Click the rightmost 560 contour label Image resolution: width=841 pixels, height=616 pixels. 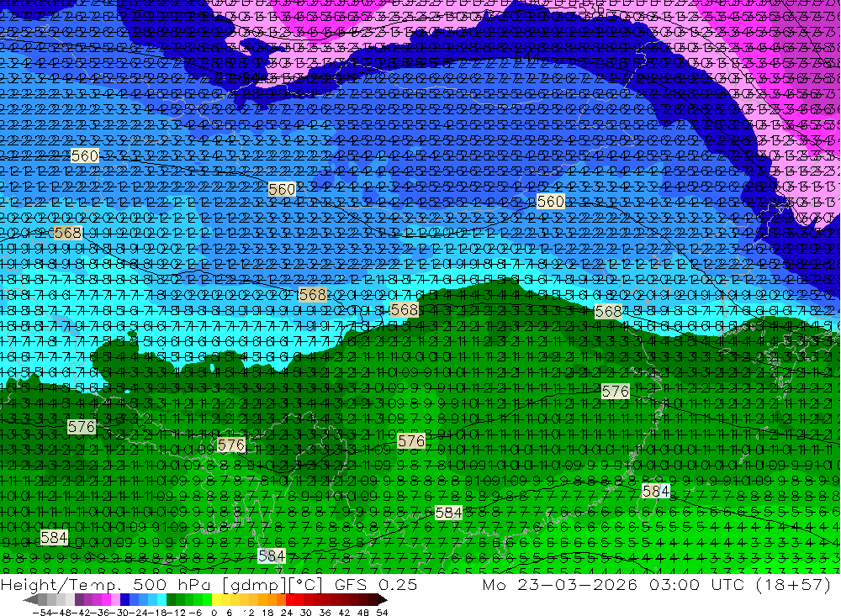tap(550, 202)
